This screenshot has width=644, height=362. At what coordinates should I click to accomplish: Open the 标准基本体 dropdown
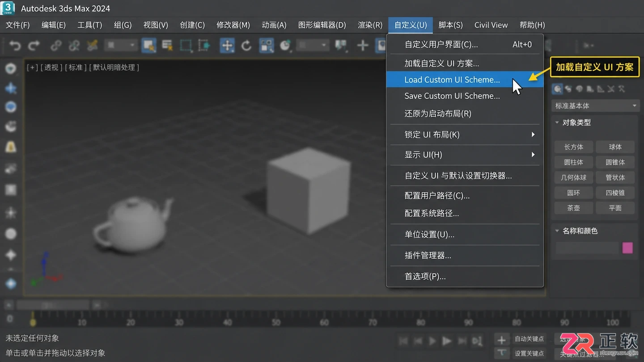pyautogui.click(x=595, y=106)
